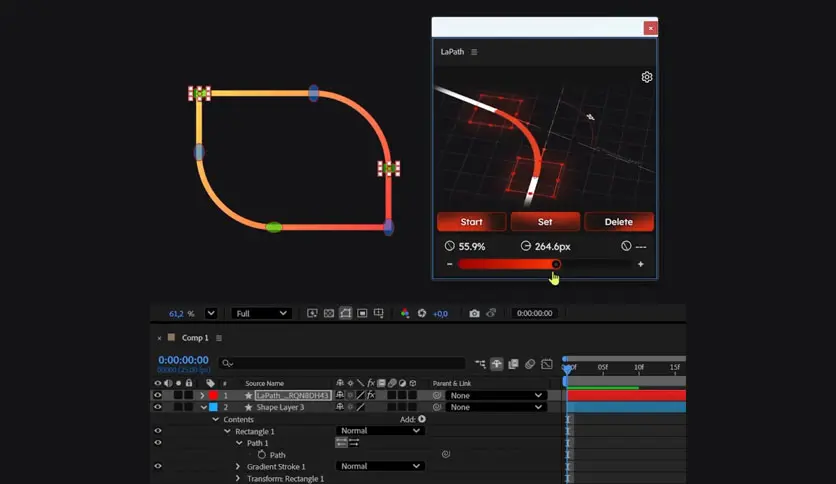Click the Reset Exposure aperture icon
Viewport: 836px width, 484px height.
(x=422, y=313)
